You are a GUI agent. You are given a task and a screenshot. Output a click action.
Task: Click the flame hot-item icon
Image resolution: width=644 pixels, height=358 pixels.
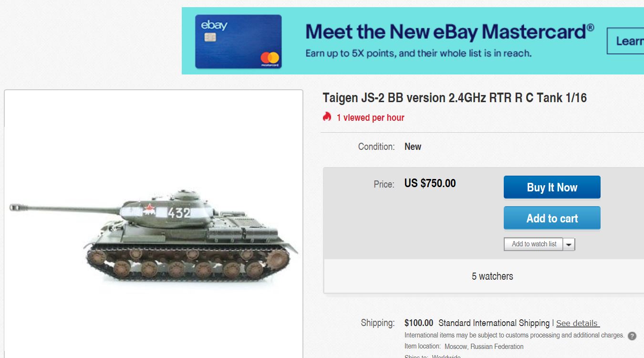tap(327, 117)
